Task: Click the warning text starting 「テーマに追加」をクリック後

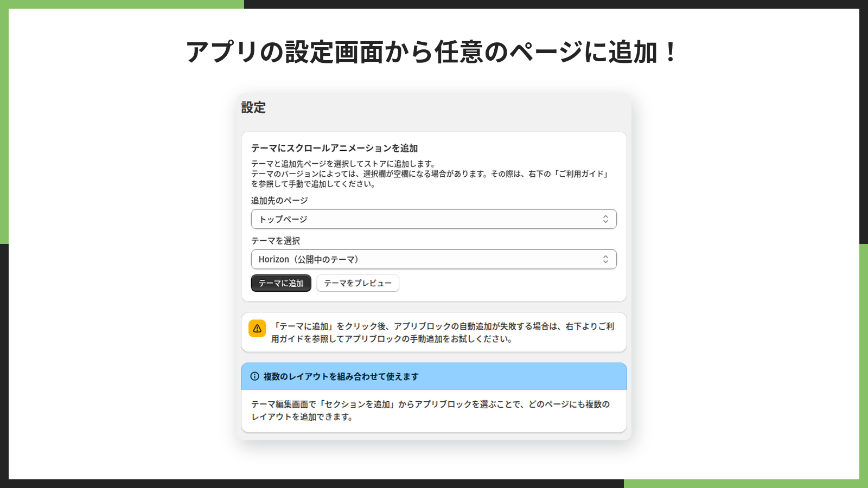Action: pos(443,332)
